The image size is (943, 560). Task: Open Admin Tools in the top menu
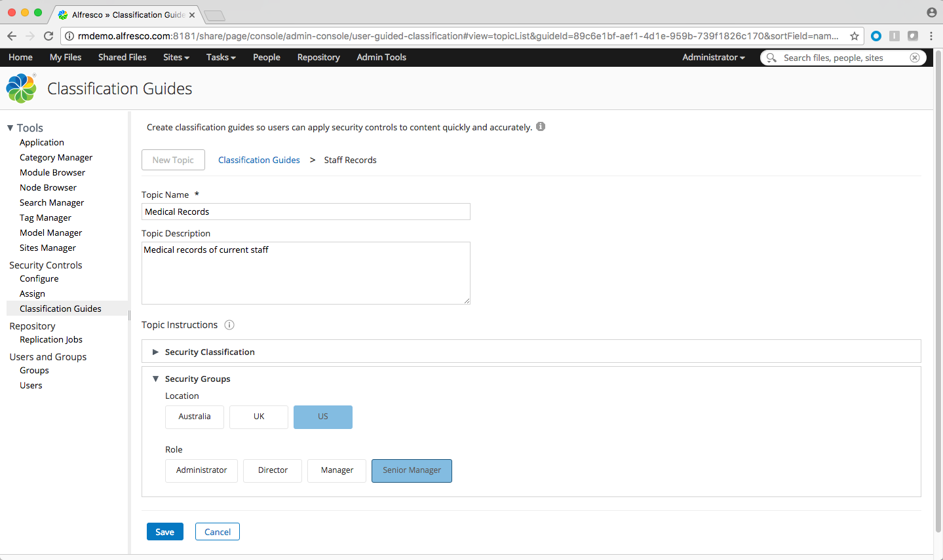[x=381, y=58]
